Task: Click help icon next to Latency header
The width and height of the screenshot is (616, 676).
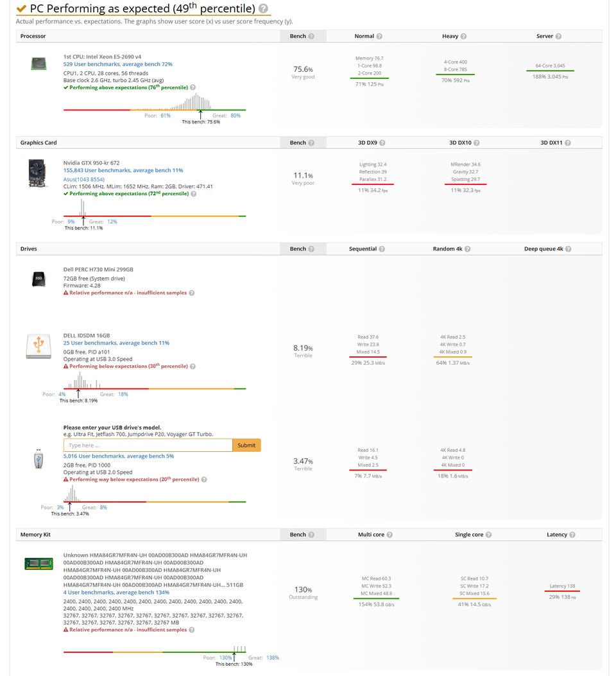Action: [572, 535]
